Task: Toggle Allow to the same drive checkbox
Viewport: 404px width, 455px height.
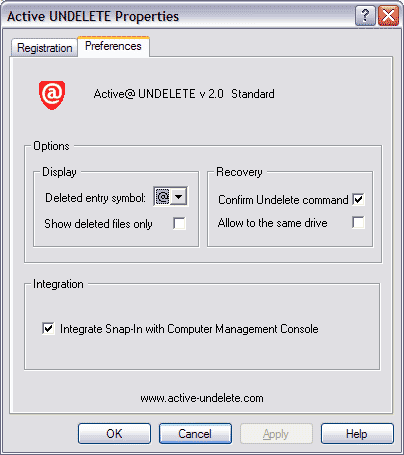Action: click(359, 222)
